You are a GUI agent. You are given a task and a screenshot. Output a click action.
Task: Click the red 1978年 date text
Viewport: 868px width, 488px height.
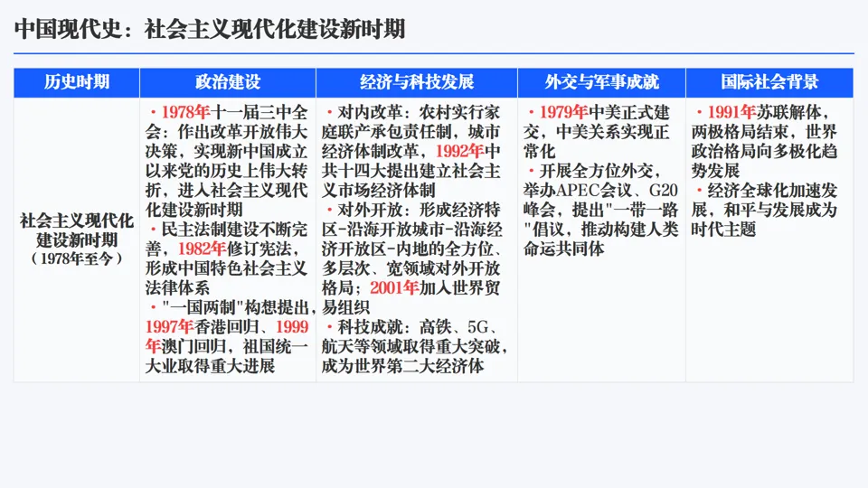(185, 112)
